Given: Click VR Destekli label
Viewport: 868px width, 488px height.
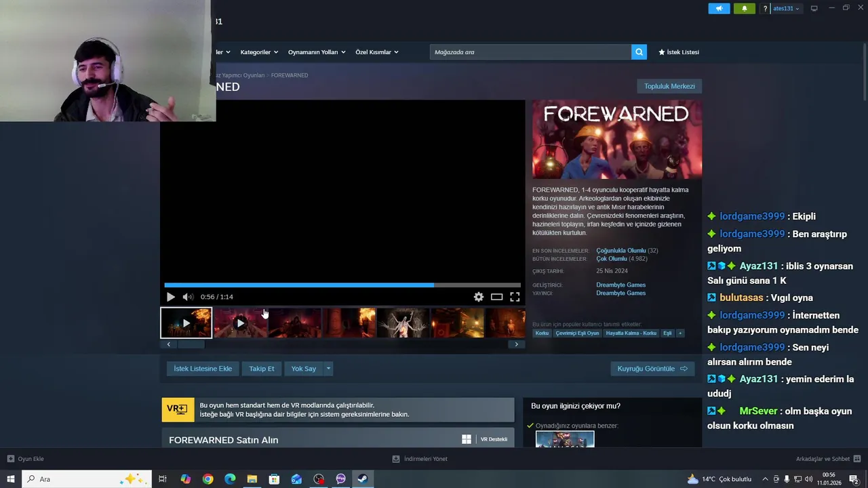Looking at the screenshot, I should point(494,439).
